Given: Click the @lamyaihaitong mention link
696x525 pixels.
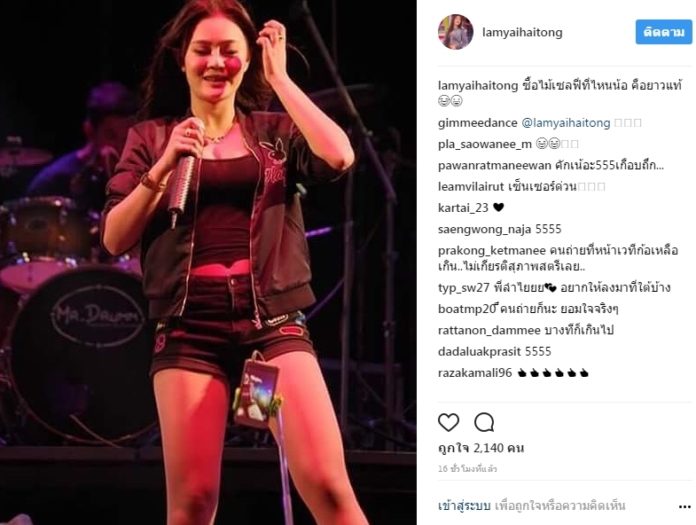Looking at the screenshot, I should [566, 123].
